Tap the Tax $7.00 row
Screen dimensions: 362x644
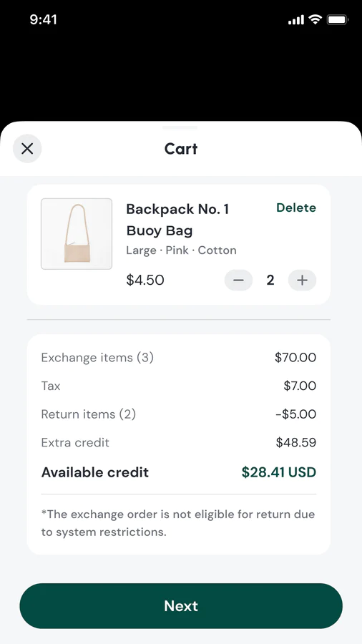coord(179,386)
